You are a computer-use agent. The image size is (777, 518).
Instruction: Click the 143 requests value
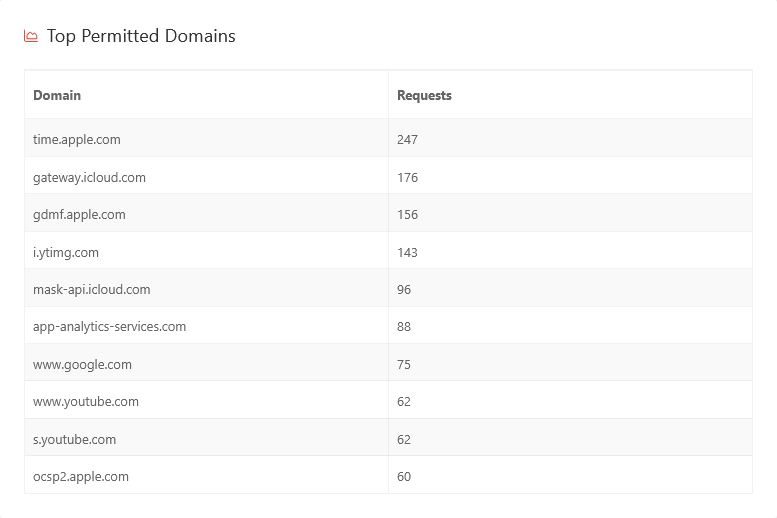tap(407, 252)
